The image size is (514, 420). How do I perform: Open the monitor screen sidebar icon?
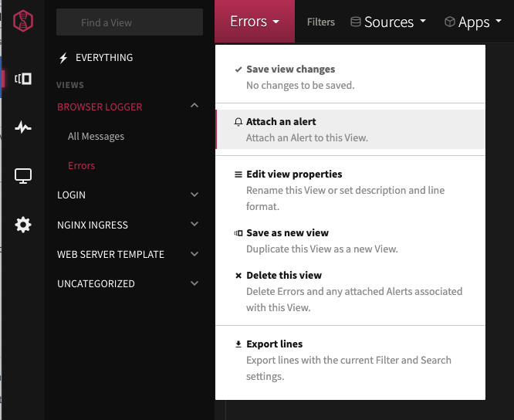(x=23, y=176)
